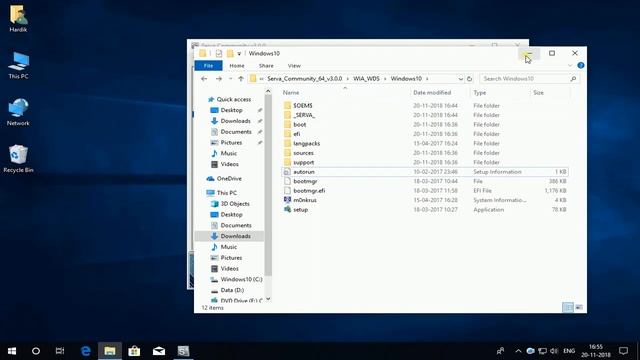
Task: Select the boot folder
Action: click(x=299, y=124)
